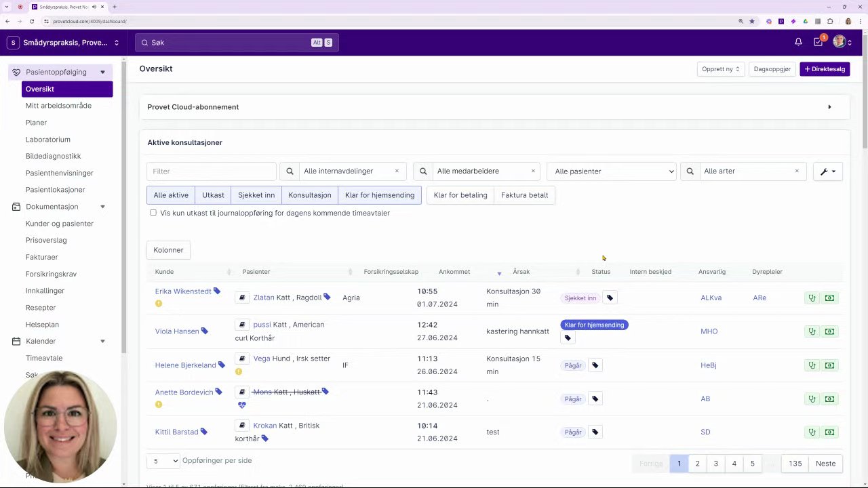Open the browser extensions puzzle icon

point(830,21)
